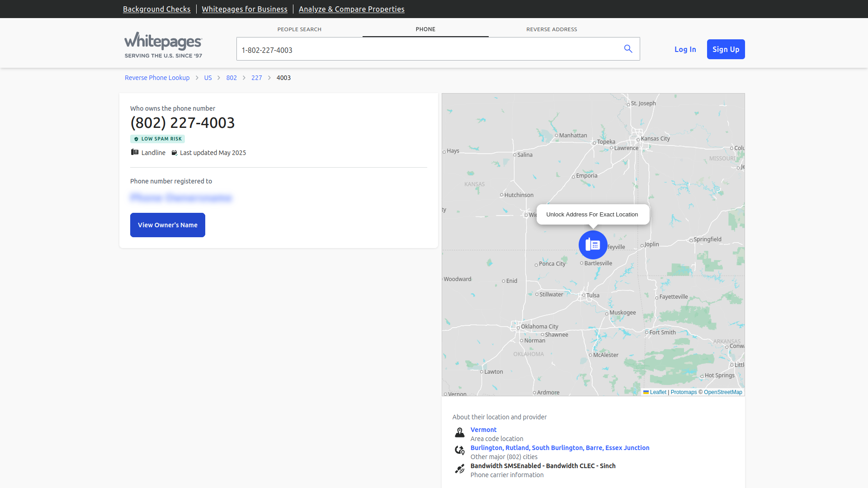Click Kansas City label on the map

(x=655, y=139)
